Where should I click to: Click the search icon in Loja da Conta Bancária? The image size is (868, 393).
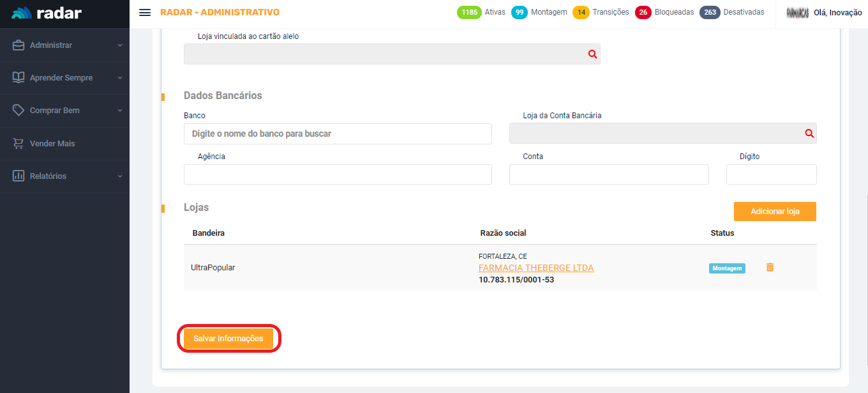[x=809, y=134]
